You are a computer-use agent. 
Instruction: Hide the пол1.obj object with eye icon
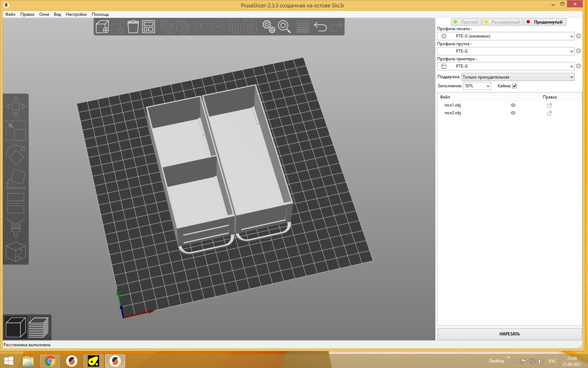coord(513,105)
